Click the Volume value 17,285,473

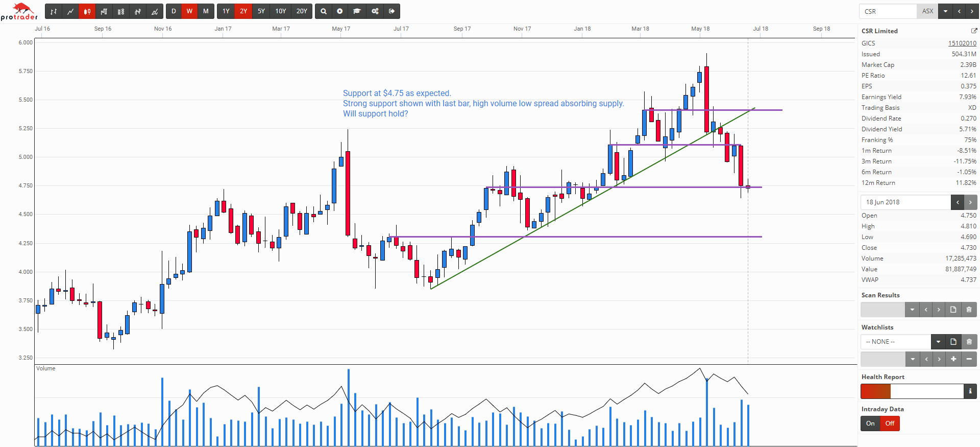tap(961, 258)
